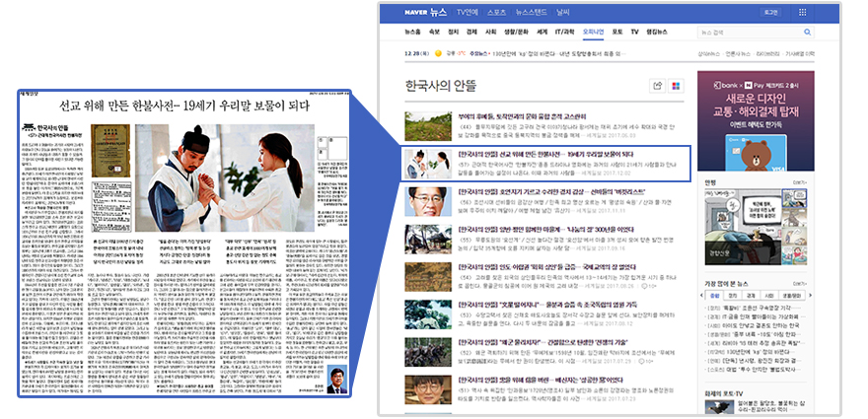Select the 오피니언 tab
Screen dimensions: 868x419
click(x=593, y=33)
